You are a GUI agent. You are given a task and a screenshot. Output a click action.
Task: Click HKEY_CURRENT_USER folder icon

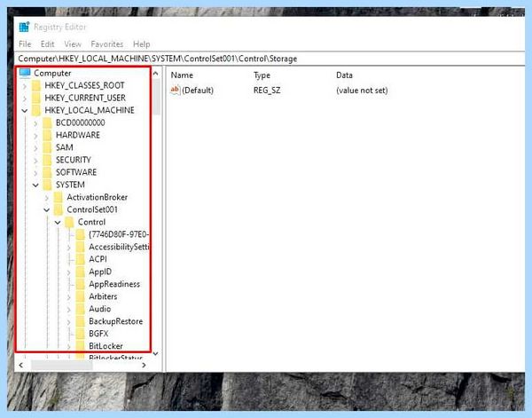[36, 98]
